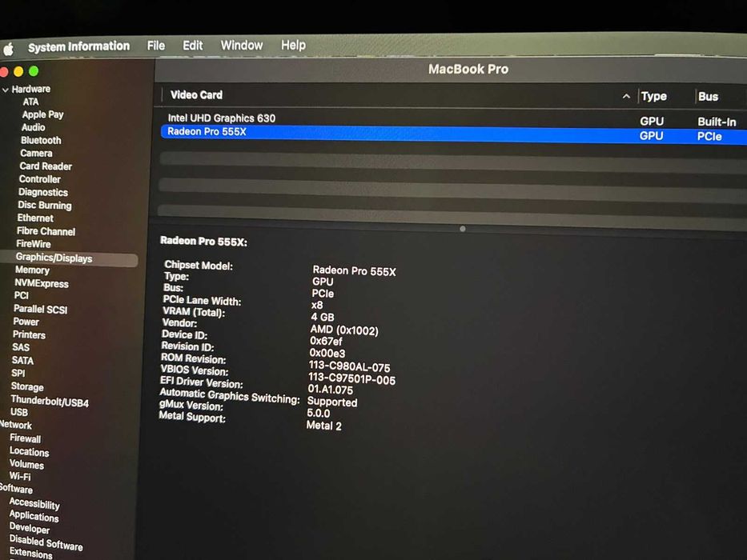747x560 pixels.
Task: Click the pane divider handle dot
Action: 462,229
